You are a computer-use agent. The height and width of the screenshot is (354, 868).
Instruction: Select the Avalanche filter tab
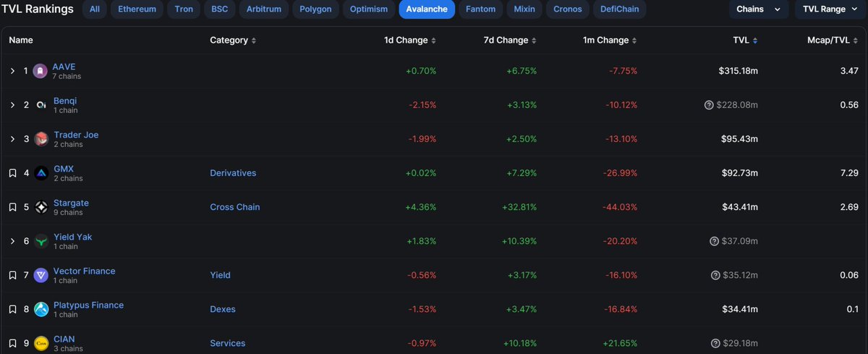(427, 9)
